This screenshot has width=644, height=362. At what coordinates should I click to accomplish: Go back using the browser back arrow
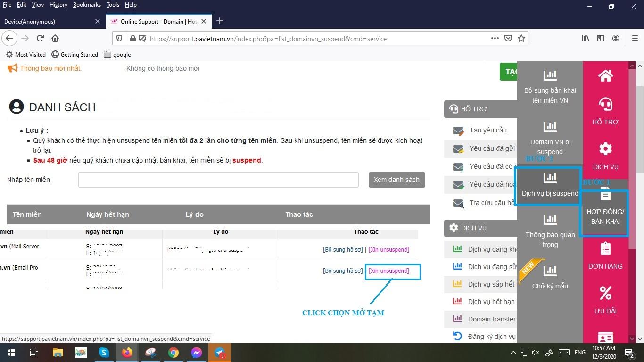point(9,38)
